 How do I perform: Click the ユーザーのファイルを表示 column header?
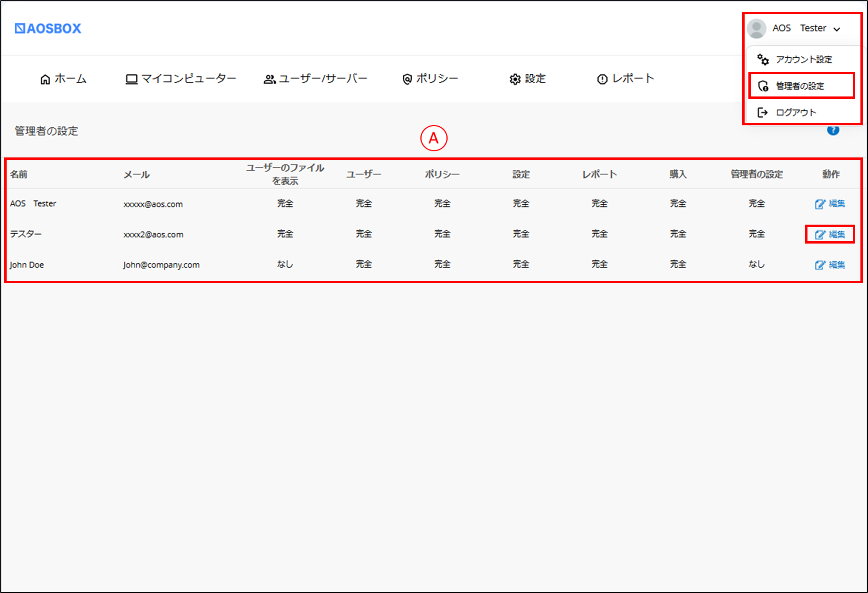pos(285,174)
